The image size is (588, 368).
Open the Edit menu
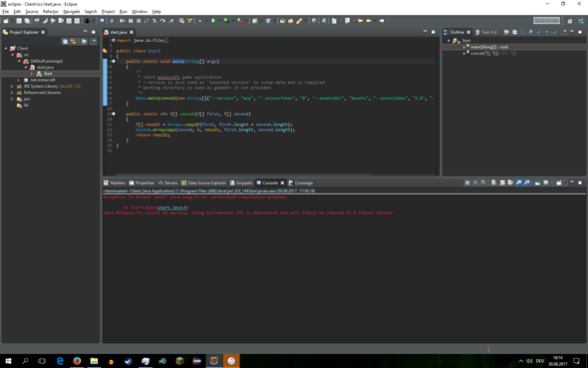click(17, 12)
